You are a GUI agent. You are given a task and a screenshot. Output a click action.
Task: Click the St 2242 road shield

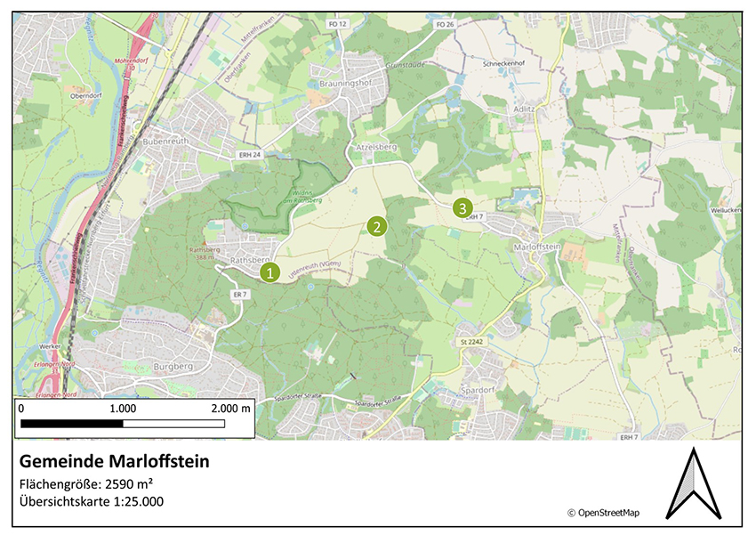pyautogui.click(x=471, y=342)
